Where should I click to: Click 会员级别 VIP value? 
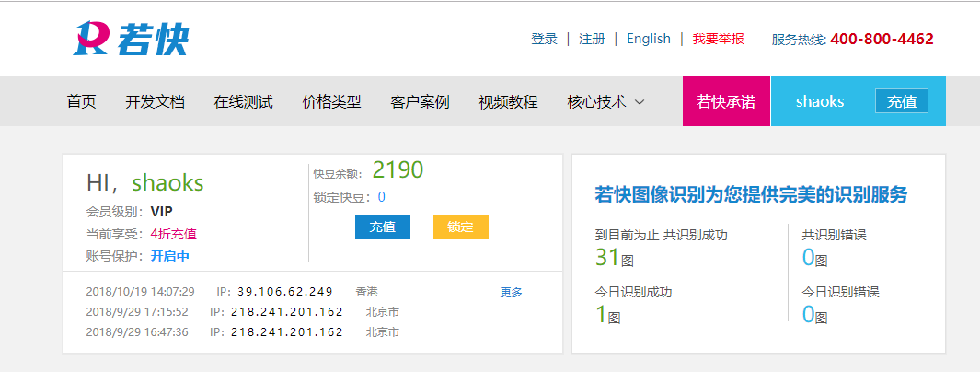(x=162, y=211)
